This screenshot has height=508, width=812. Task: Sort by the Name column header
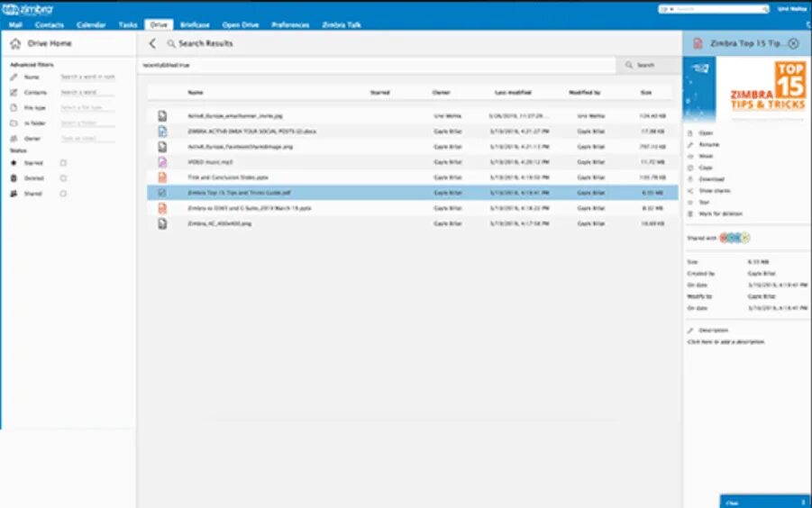tap(196, 93)
